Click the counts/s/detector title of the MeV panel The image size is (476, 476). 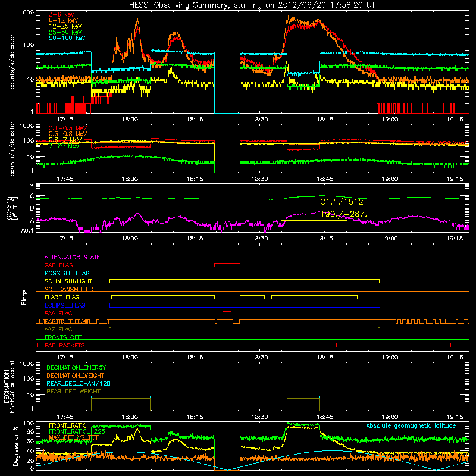12,148
